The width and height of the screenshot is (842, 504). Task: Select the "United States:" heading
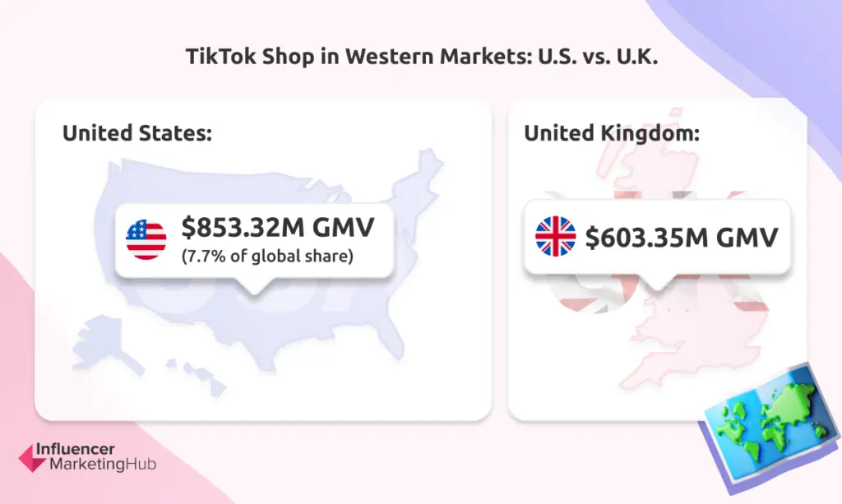coord(137,133)
